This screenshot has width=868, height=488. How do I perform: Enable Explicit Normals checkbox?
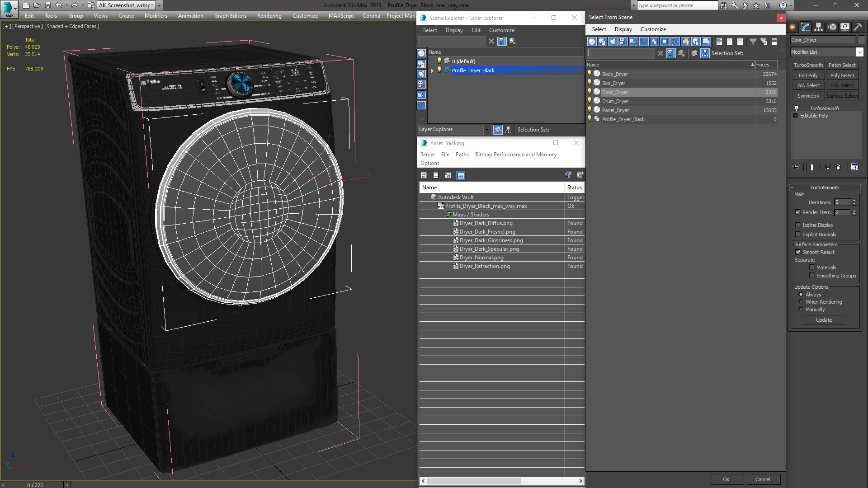click(797, 235)
